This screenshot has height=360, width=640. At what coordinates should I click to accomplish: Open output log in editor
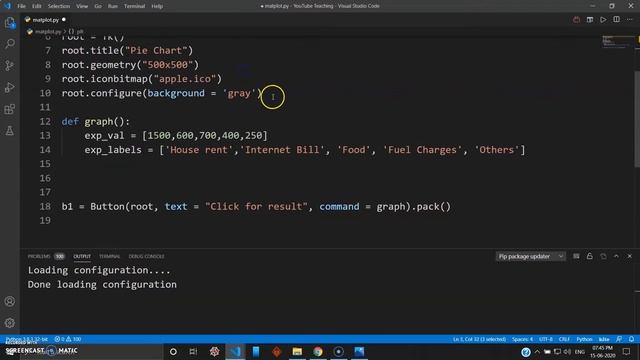[603, 256]
